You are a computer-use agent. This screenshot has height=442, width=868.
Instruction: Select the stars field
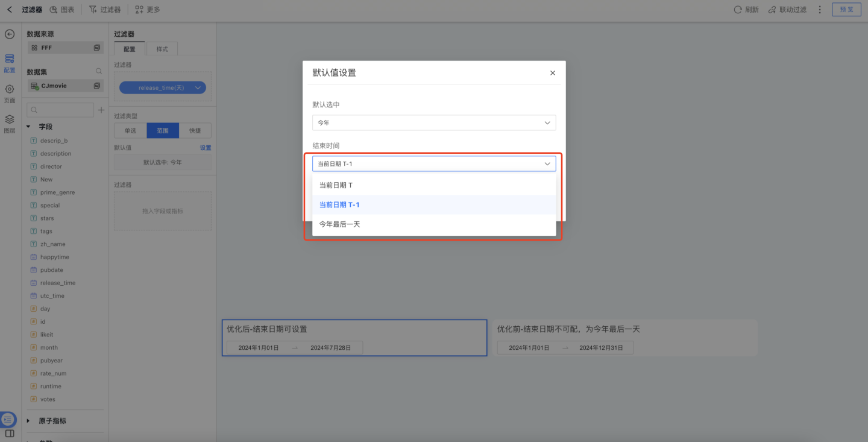click(47, 218)
